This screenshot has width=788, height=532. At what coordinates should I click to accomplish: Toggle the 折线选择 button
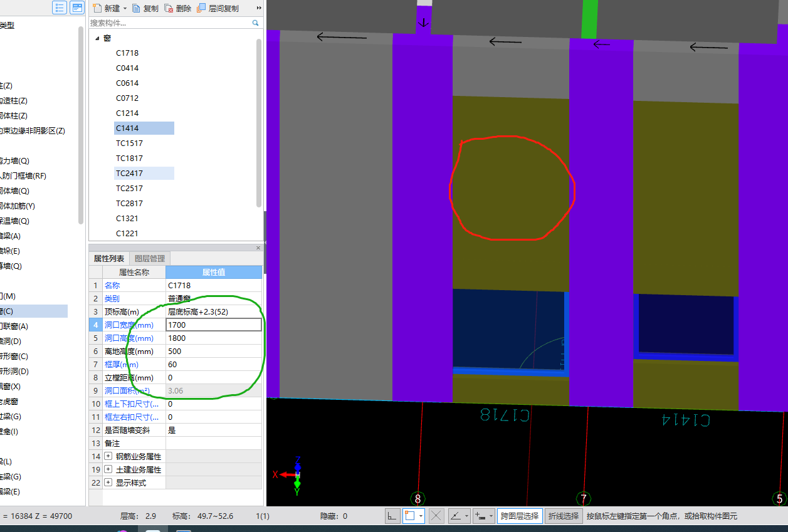564,516
